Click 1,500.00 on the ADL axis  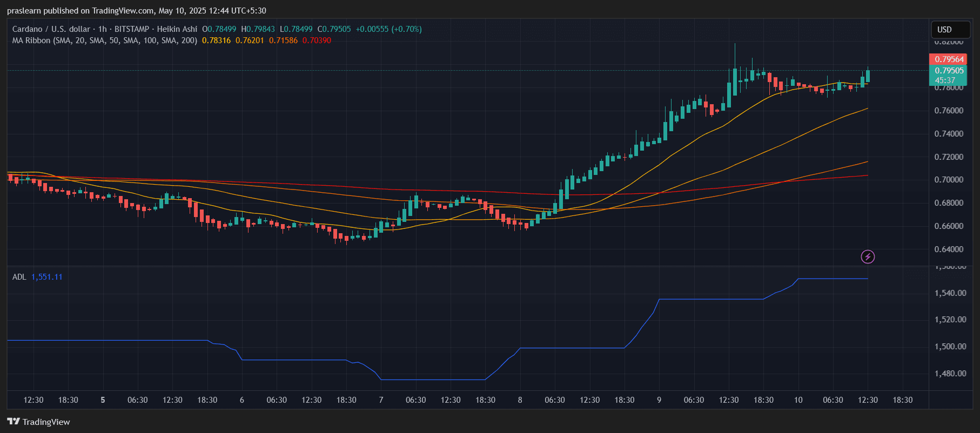[950, 347]
